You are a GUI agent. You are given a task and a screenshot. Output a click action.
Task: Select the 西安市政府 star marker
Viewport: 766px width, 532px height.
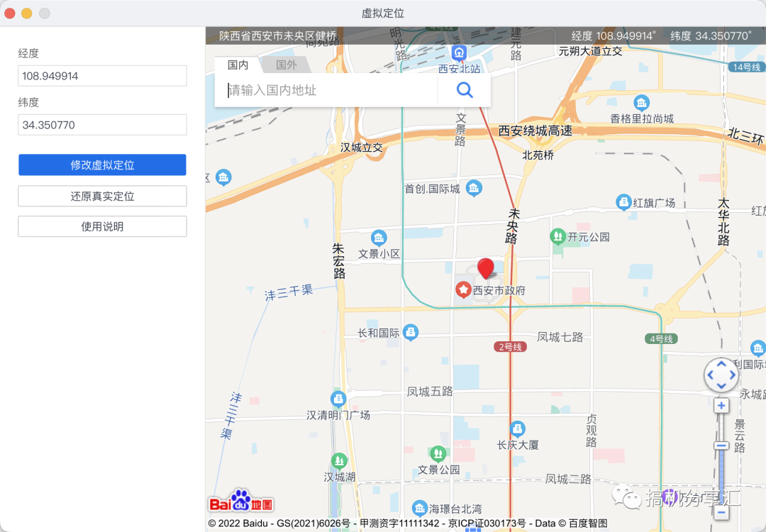(463, 289)
